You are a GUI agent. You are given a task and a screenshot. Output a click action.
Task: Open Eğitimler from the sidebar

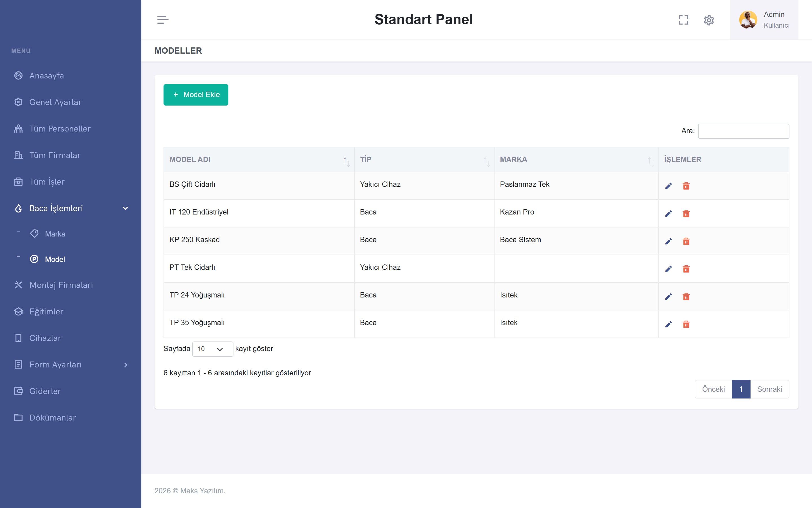pos(70,312)
